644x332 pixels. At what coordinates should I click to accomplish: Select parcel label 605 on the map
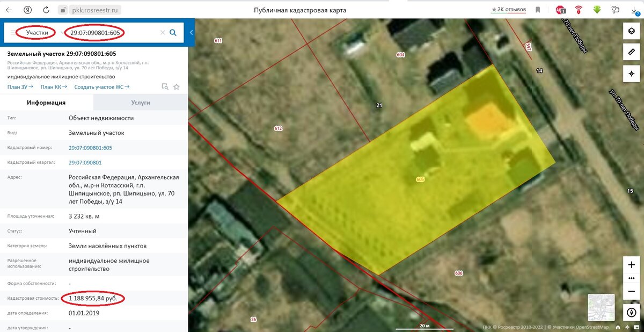pos(420,179)
